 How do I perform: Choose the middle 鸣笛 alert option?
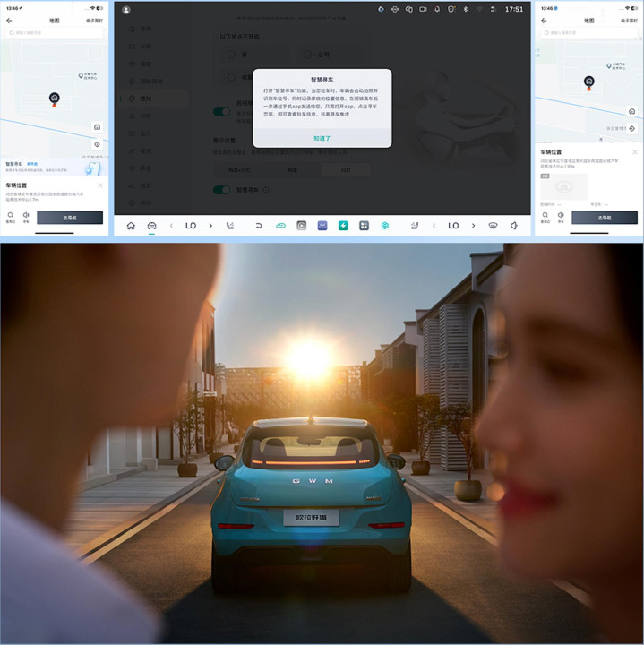click(x=292, y=170)
